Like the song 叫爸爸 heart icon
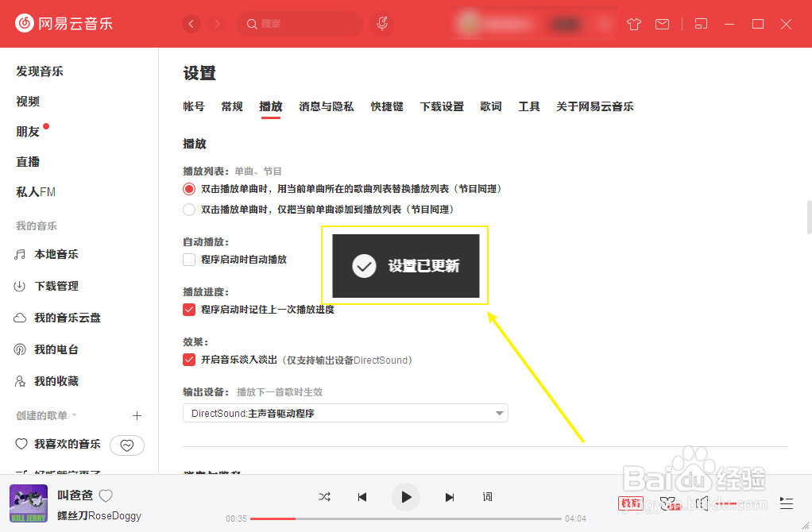Image resolution: width=812 pixels, height=532 pixels. click(x=106, y=495)
